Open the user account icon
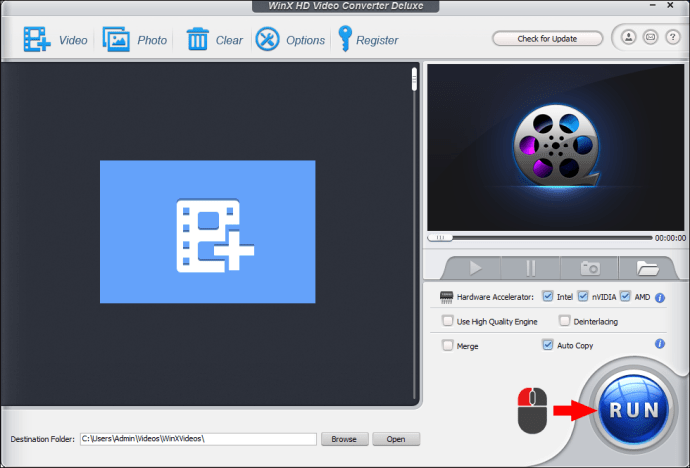 [628, 37]
